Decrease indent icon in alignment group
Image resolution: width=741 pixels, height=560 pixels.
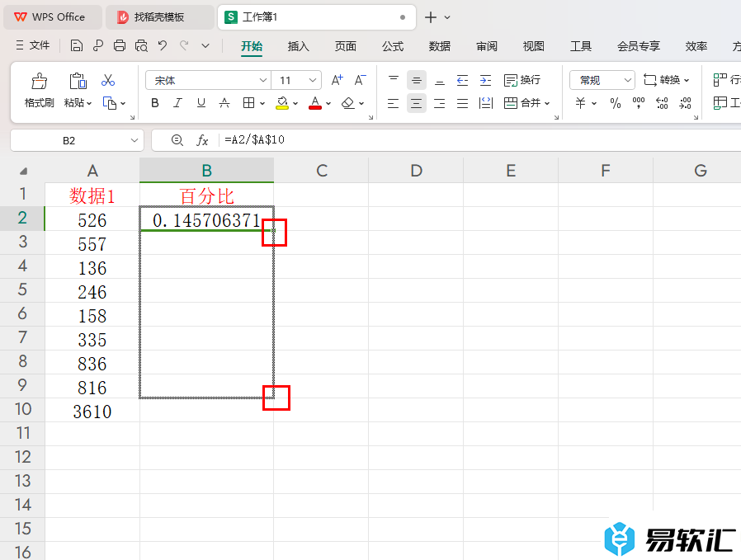(462, 80)
